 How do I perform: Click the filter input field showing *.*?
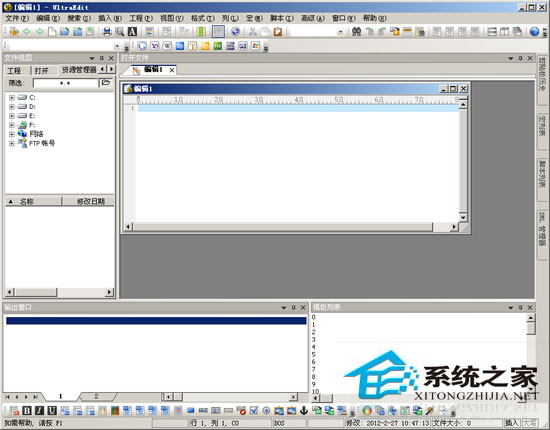pos(65,83)
